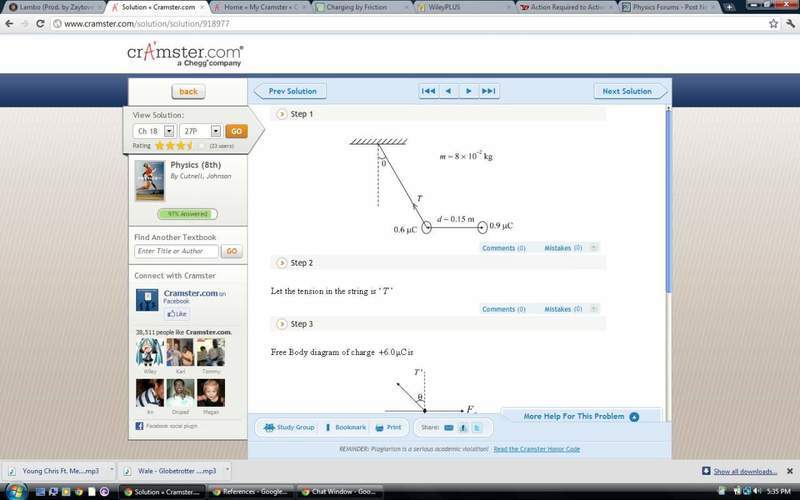
Task: Close the downloads bar
Action: click(x=790, y=471)
